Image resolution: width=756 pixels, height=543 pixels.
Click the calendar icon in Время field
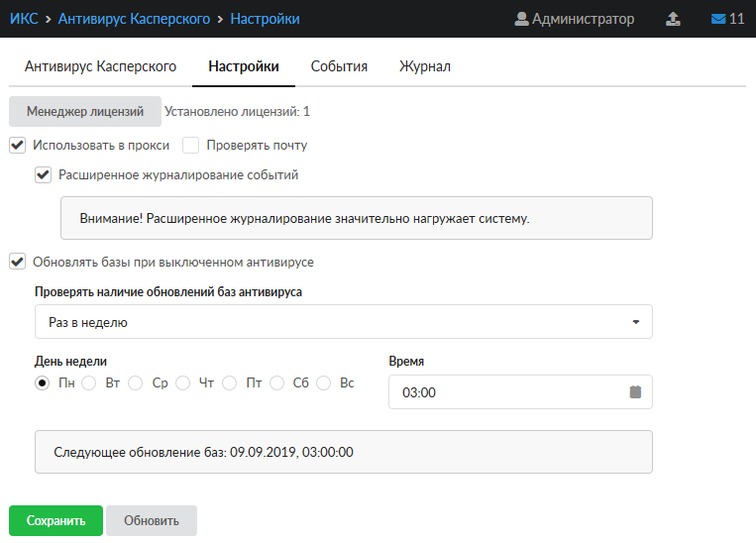point(635,391)
